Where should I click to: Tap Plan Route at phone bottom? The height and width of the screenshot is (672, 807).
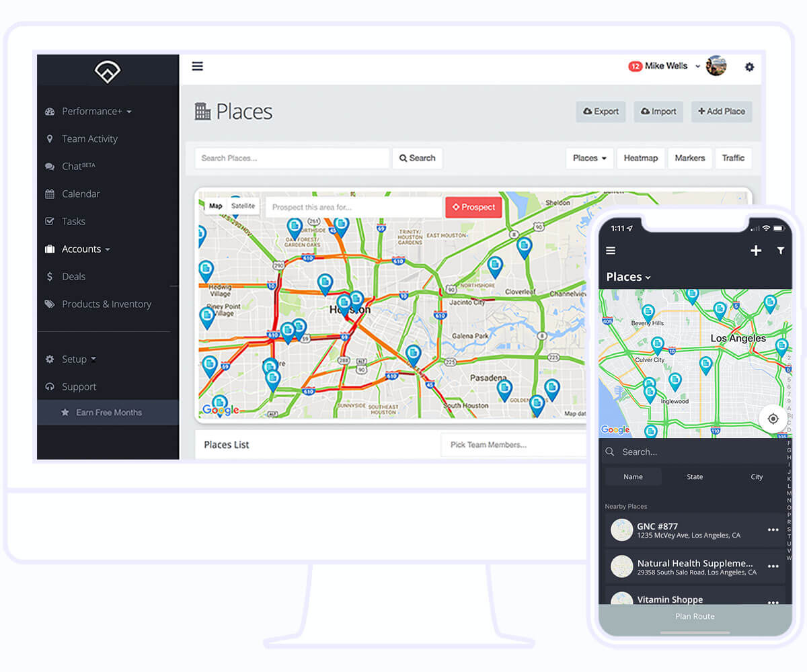pyautogui.click(x=695, y=616)
